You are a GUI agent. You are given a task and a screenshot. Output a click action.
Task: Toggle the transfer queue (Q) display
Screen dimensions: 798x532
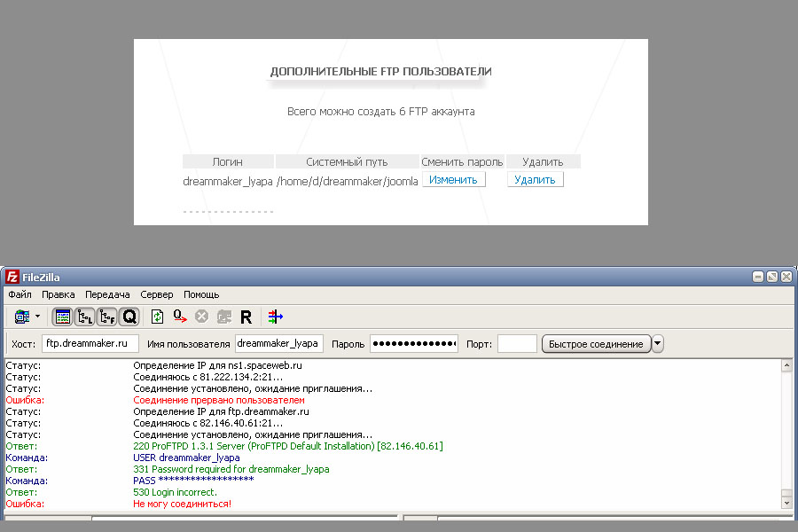coord(129,317)
